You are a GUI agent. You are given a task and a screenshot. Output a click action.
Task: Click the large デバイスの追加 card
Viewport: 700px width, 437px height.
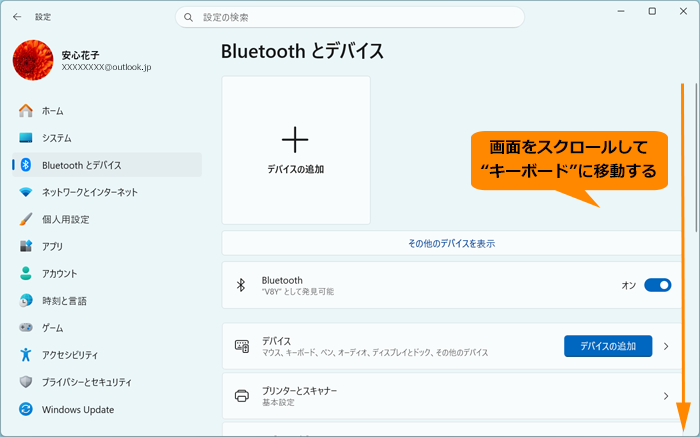296,150
